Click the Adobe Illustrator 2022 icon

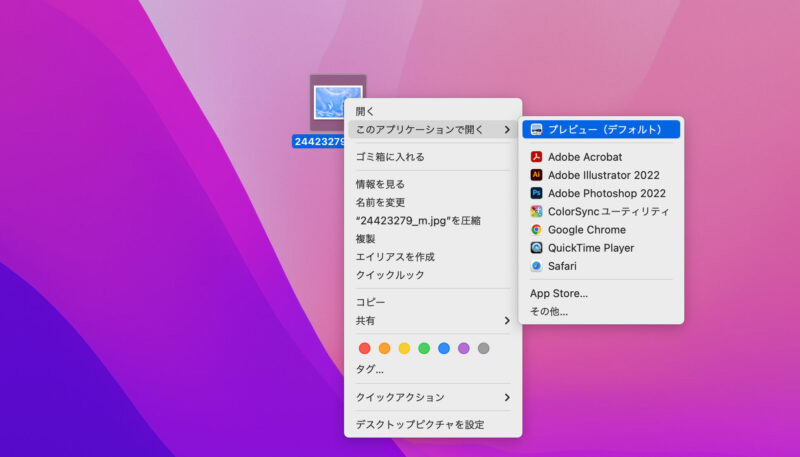(x=536, y=175)
